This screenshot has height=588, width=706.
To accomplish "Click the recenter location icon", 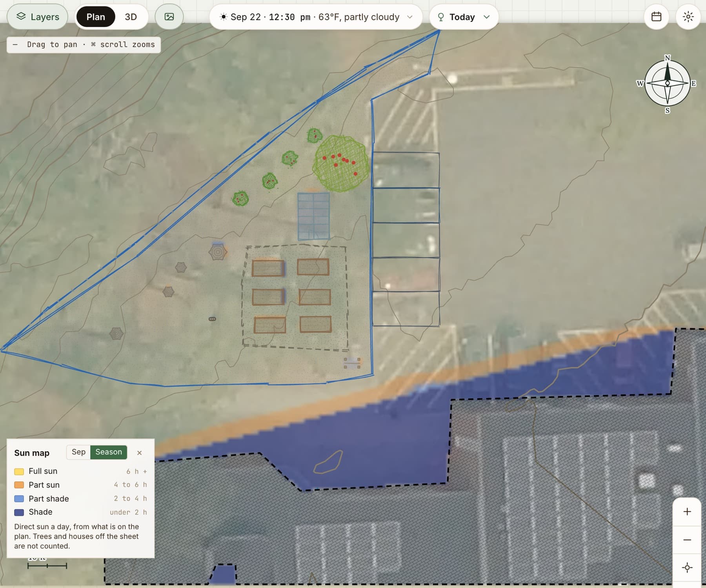I will point(687,568).
